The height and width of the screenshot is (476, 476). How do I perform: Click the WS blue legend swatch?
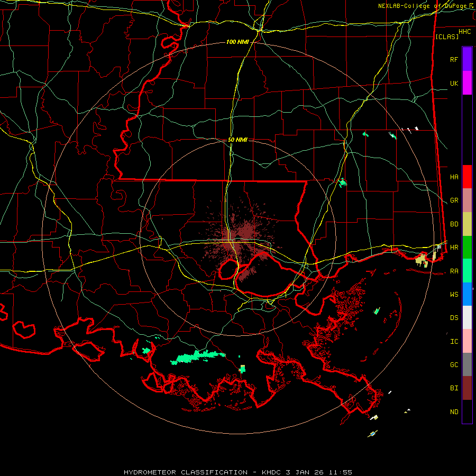467,294
